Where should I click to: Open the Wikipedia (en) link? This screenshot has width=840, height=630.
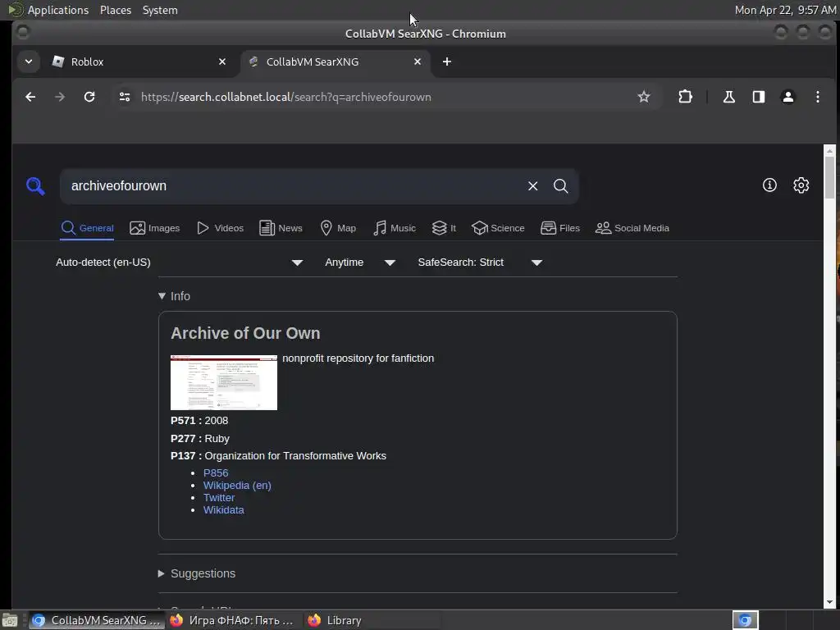pyautogui.click(x=237, y=486)
